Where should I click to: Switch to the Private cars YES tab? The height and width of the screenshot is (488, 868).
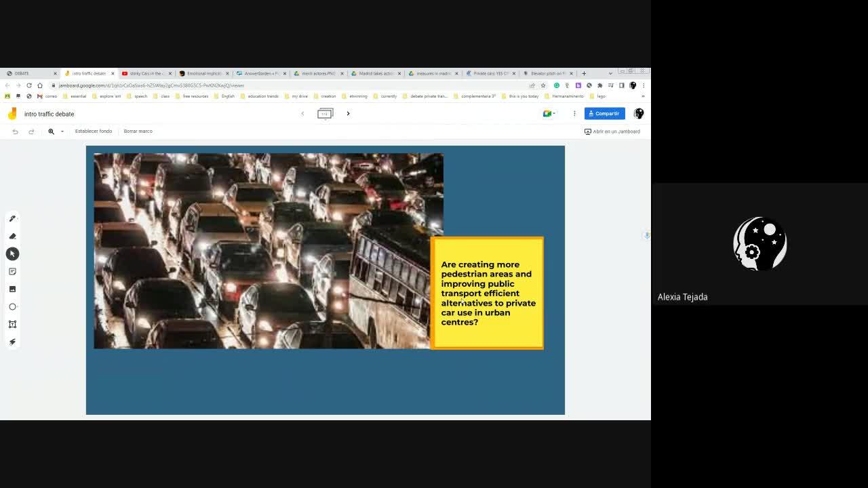click(490, 73)
